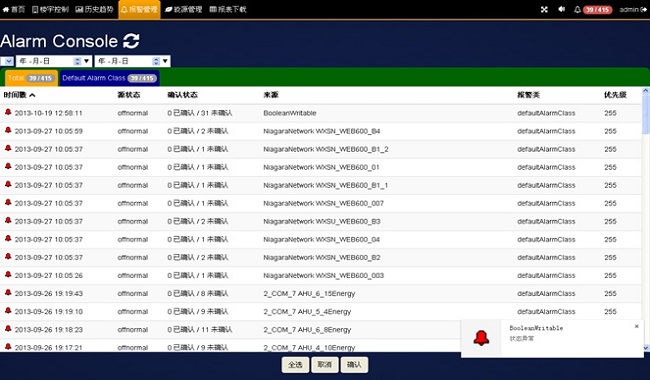
Task: Click red bell icon on BooleanWritable row
Action: click(8, 112)
